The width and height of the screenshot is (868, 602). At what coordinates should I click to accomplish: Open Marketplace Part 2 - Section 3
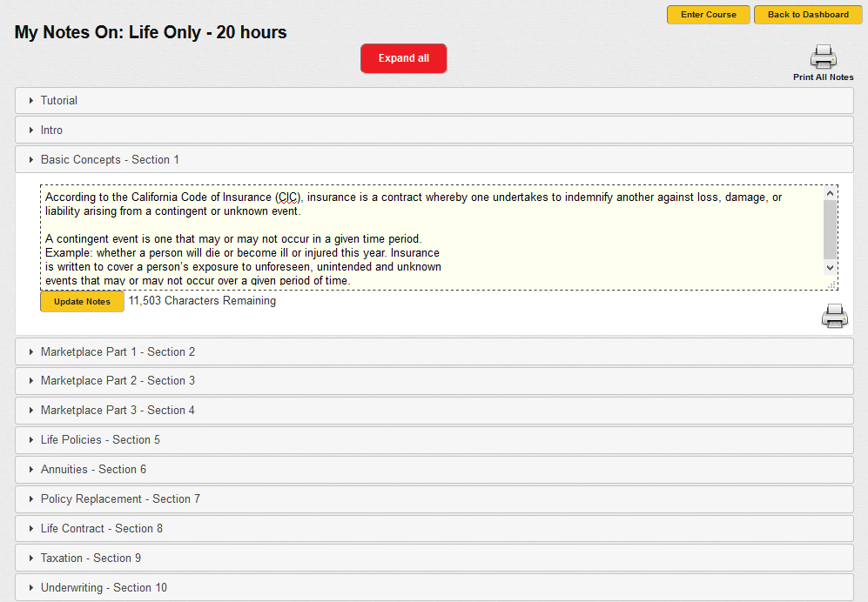pyautogui.click(x=118, y=381)
